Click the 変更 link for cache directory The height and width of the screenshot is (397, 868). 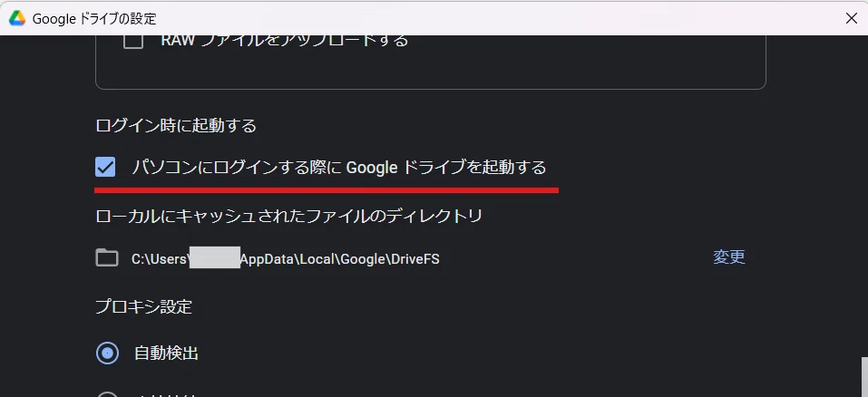pyautogui.click(x=729, y=257)
